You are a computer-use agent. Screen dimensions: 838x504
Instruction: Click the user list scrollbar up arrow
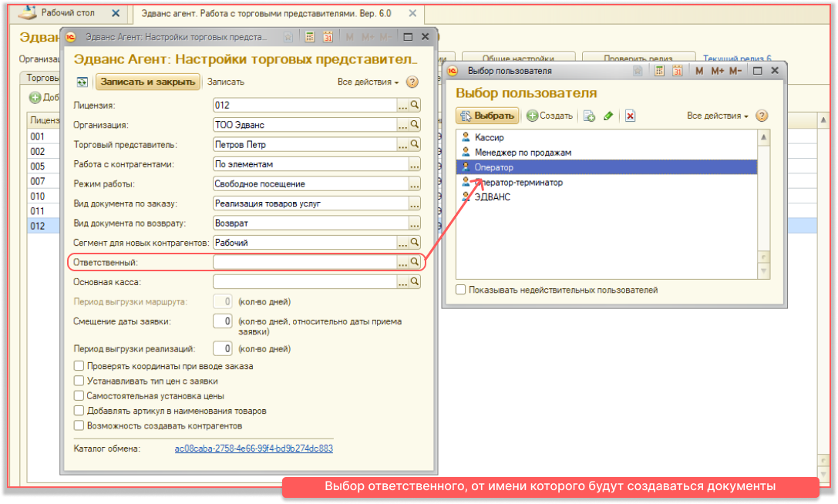[x=764, y=137]
